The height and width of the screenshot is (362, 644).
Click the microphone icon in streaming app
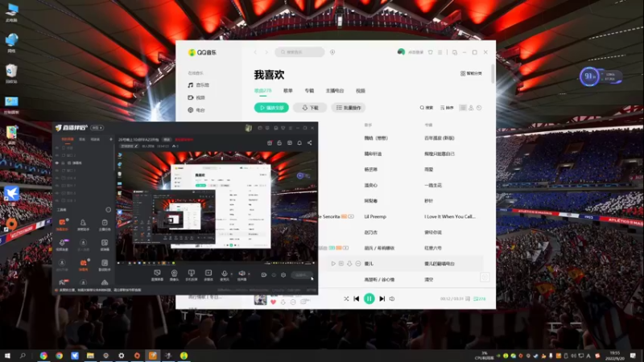[224, 274]
